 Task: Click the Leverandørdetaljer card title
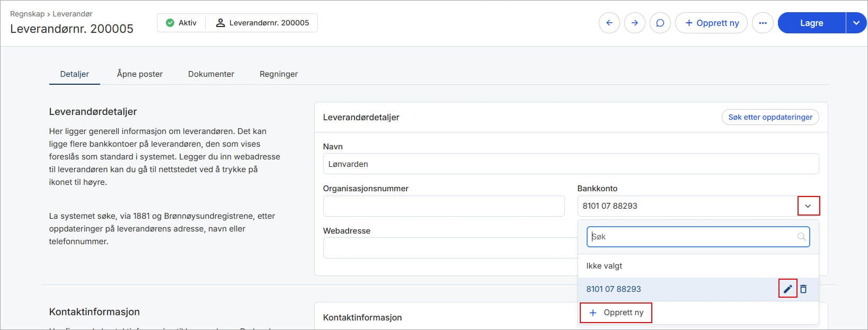coord(361,117)
